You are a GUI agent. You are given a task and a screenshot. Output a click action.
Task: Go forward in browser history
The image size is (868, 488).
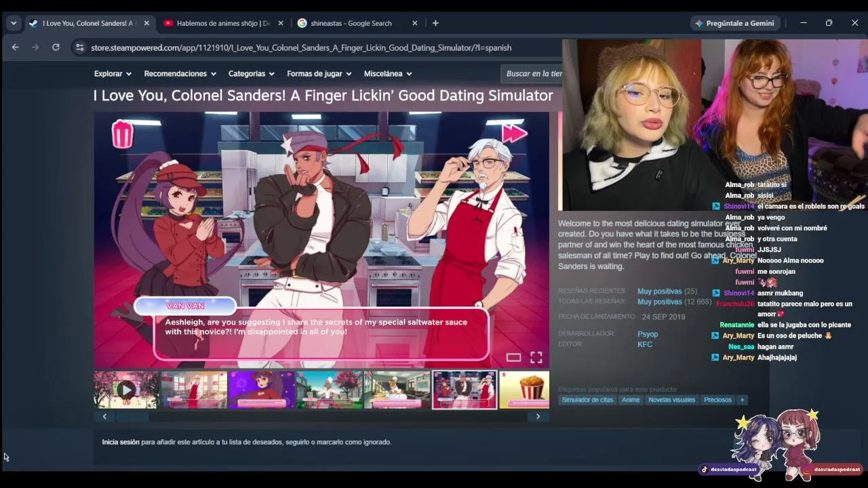(35, 47)
